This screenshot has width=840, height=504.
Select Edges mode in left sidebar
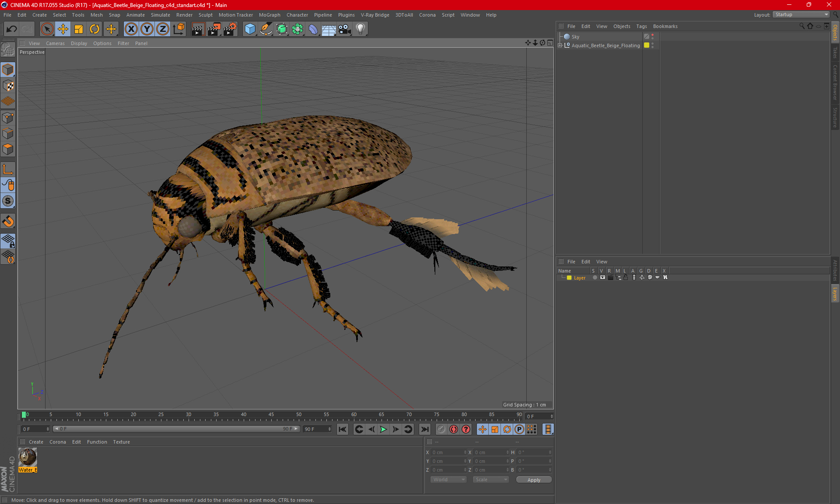(8, 133)
